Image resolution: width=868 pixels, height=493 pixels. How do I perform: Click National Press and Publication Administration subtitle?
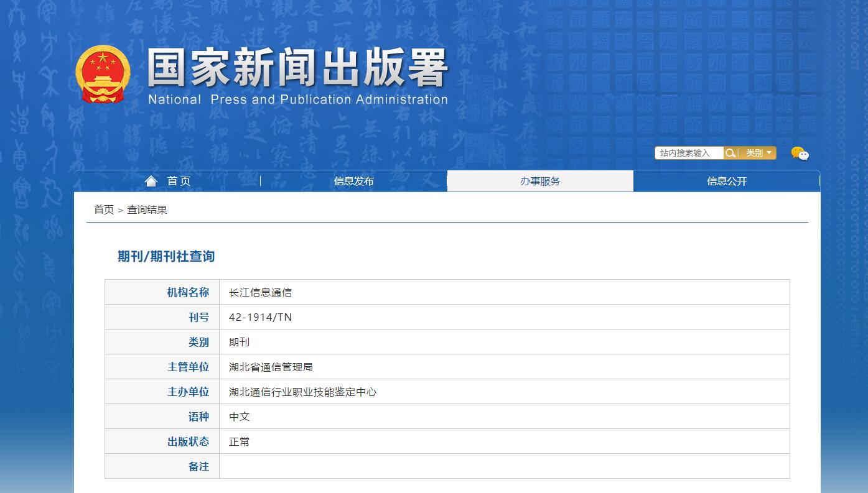298,99
